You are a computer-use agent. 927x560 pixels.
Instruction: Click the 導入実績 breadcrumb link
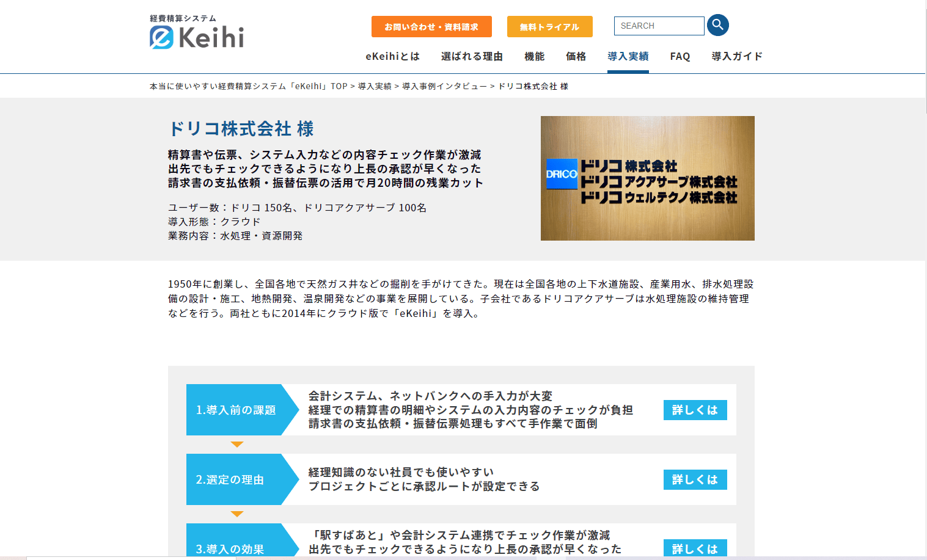[x=375, y=86]
